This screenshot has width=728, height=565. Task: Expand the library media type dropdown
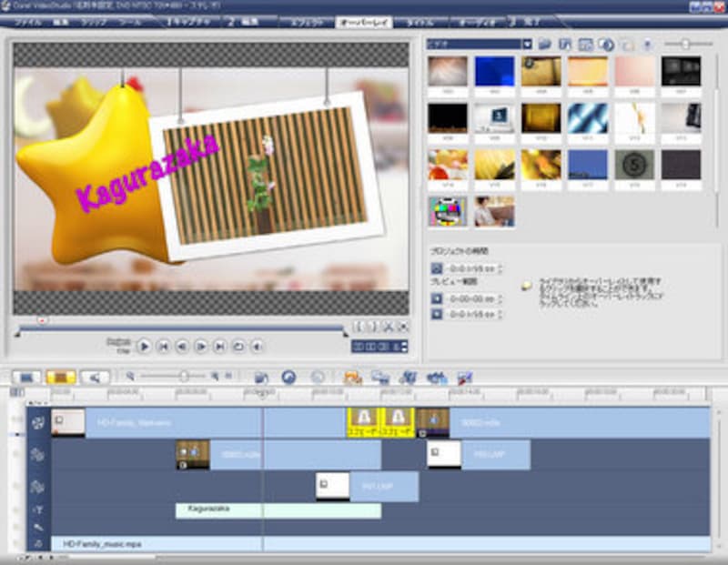pos(527,44)
